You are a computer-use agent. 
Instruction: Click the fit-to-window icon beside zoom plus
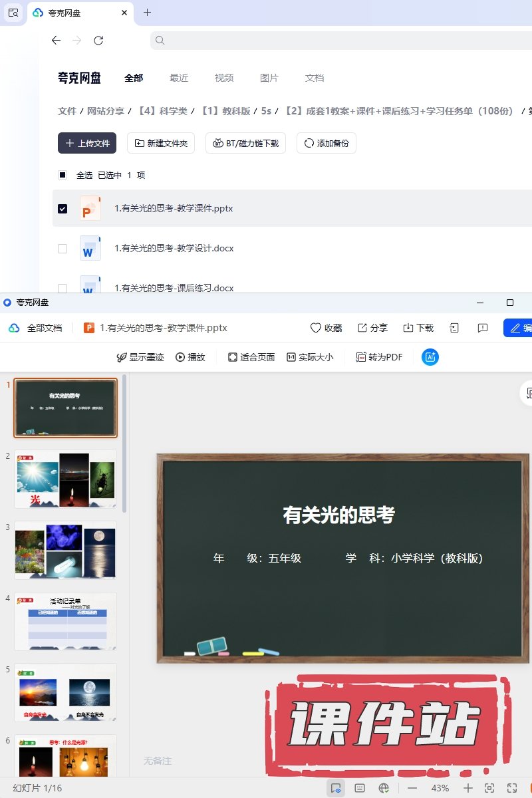click(x=489, y=788)
